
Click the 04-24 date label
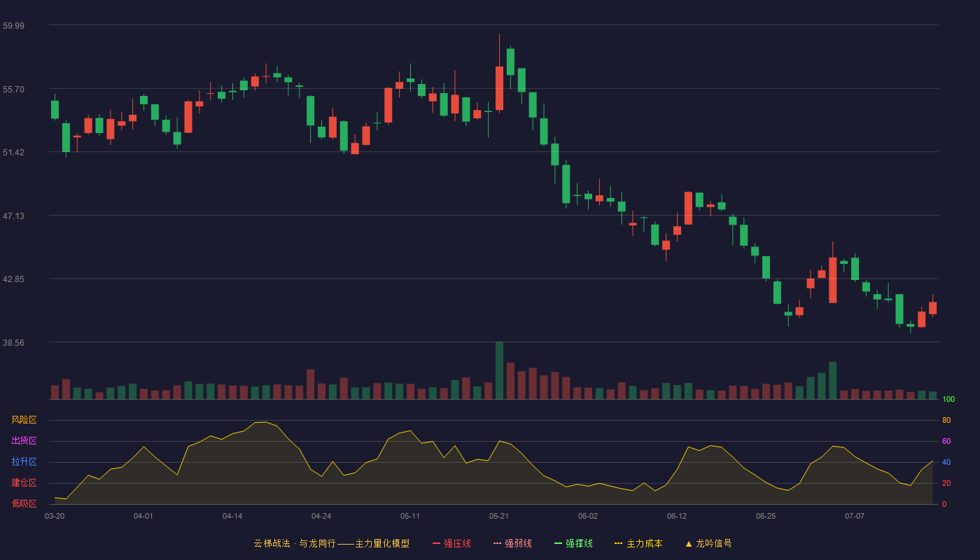coord(321,516)
